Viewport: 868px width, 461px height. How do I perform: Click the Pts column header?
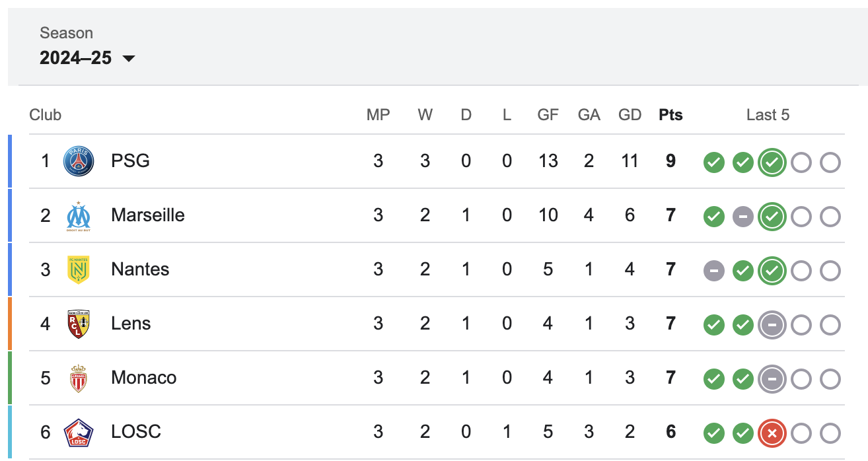click(x=670, y=115)
